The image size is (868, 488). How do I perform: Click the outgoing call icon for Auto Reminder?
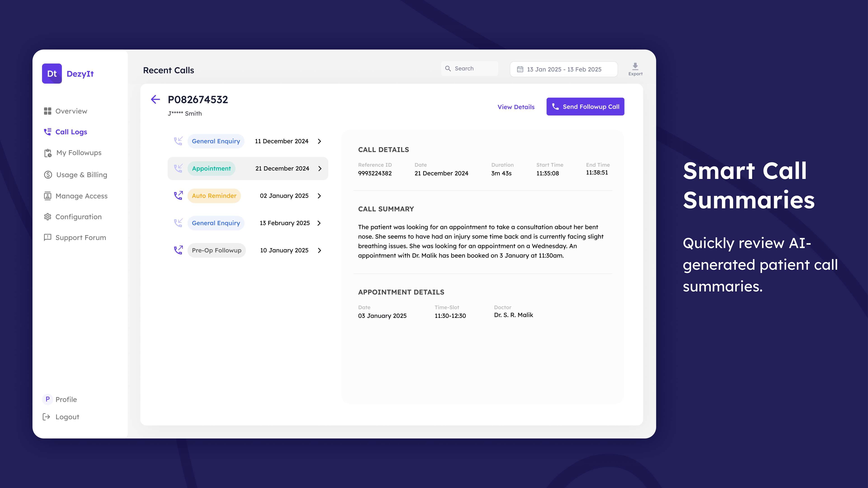pos(178,195)
